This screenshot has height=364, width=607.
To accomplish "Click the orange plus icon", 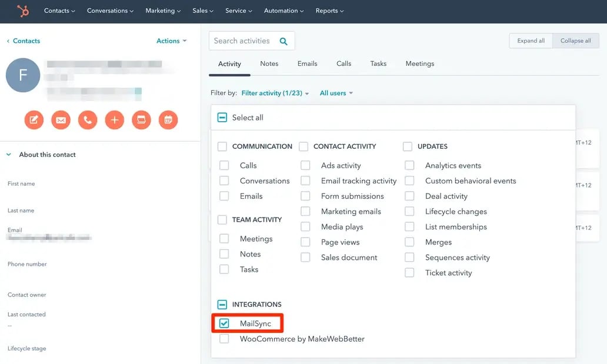I will pyautogui.click(x=115, y=120).
